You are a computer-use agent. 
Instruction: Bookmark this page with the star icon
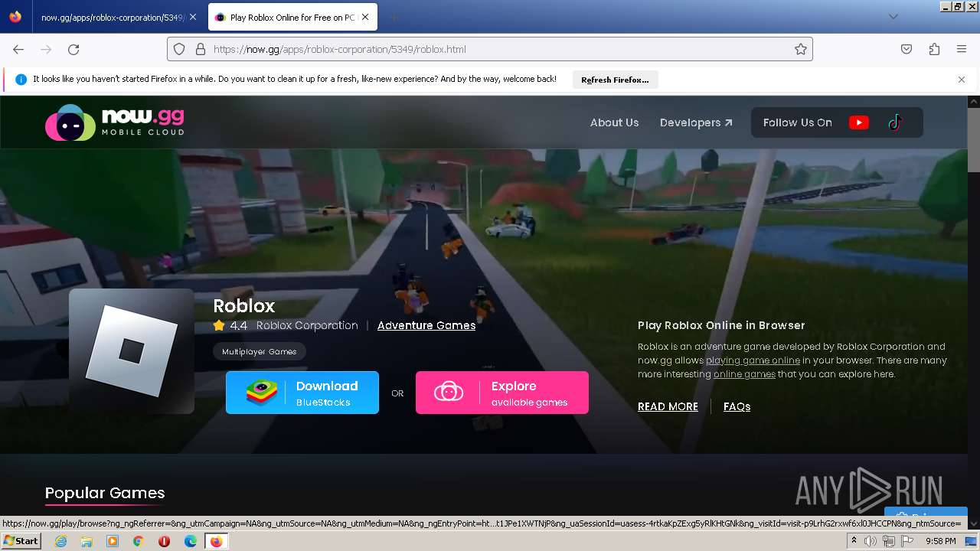[801, 49]
